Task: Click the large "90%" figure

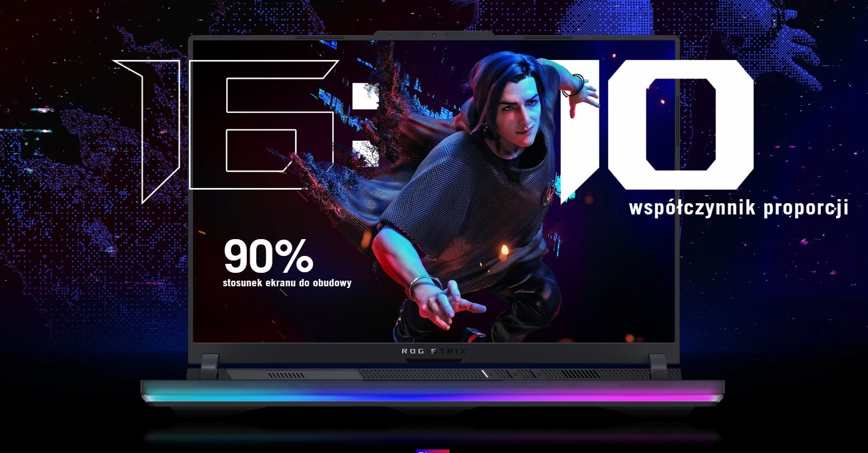Action: 268,256
